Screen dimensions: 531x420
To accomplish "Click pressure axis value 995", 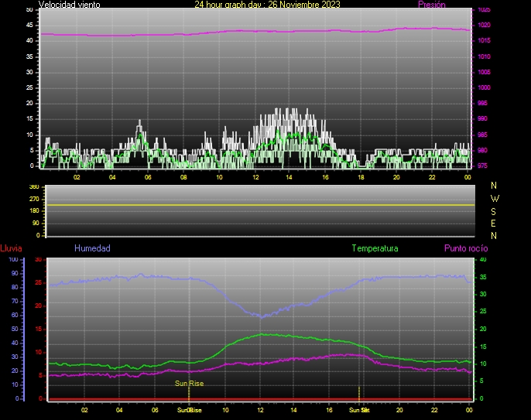I will tap(482, 103).
